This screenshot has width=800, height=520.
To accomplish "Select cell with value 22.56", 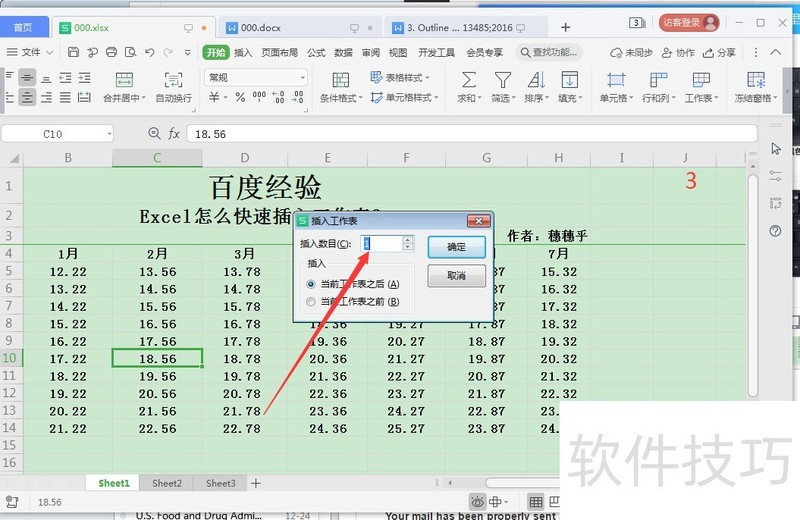I will (x=157, y=429).
